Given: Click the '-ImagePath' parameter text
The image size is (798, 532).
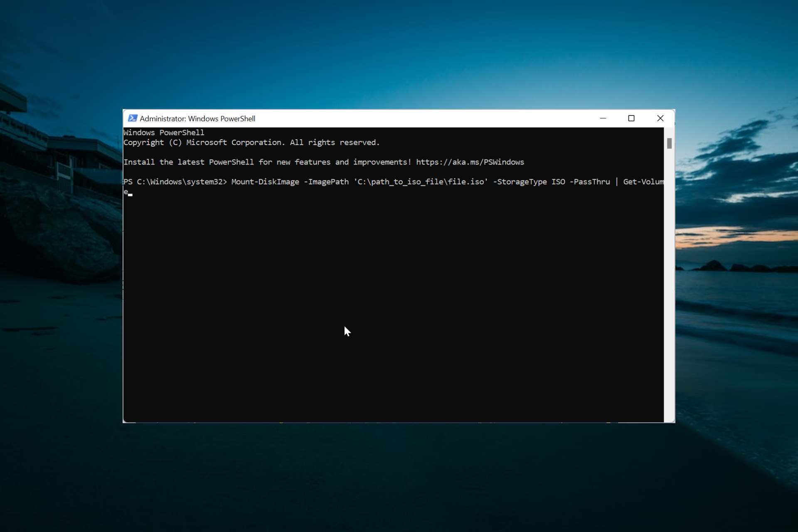Looking at the screenshot, I should (326, 182).
